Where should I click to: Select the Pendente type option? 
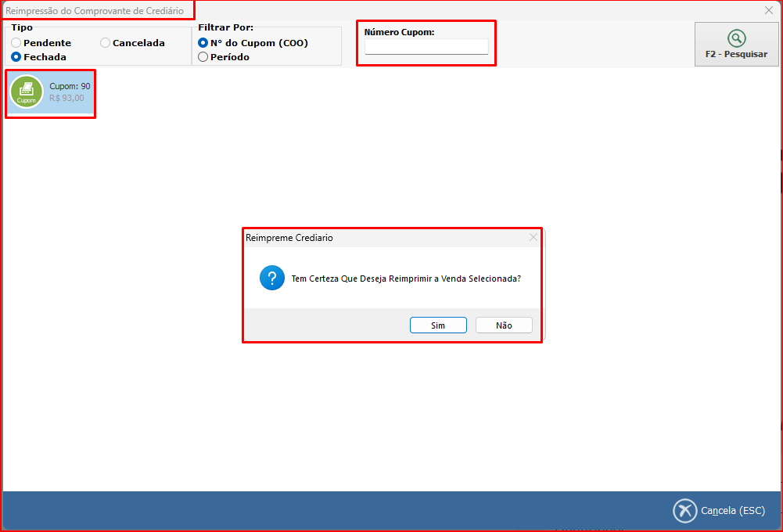pos(16,43)
